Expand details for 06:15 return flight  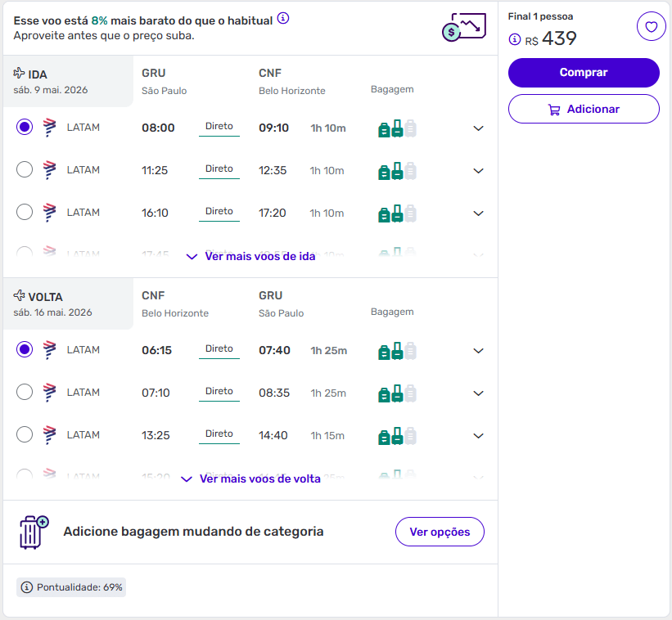[x=479, y=351]
